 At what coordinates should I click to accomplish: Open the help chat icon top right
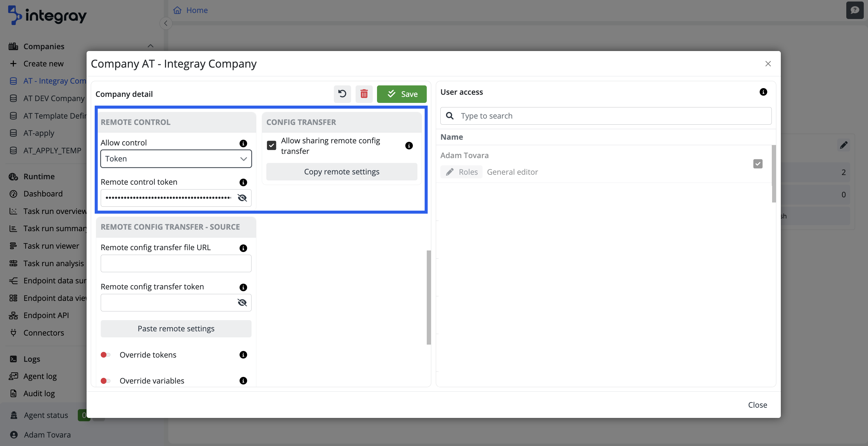pos(854,10)
